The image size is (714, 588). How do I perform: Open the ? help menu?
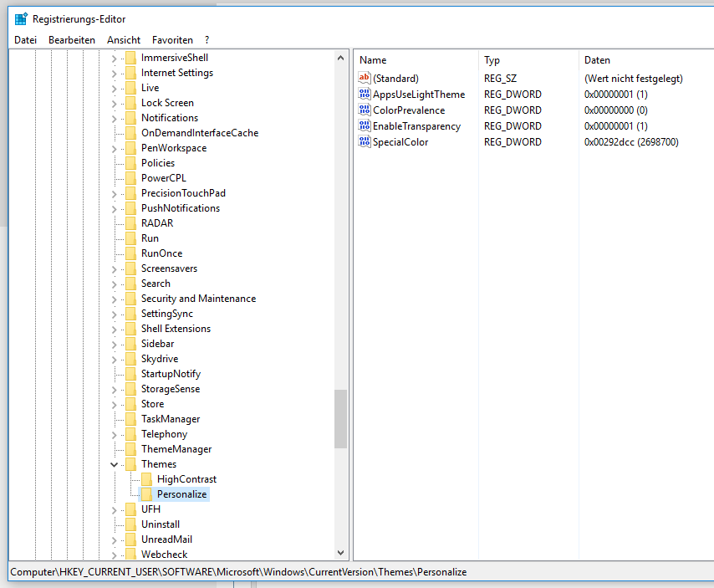[x=207, y=40]
